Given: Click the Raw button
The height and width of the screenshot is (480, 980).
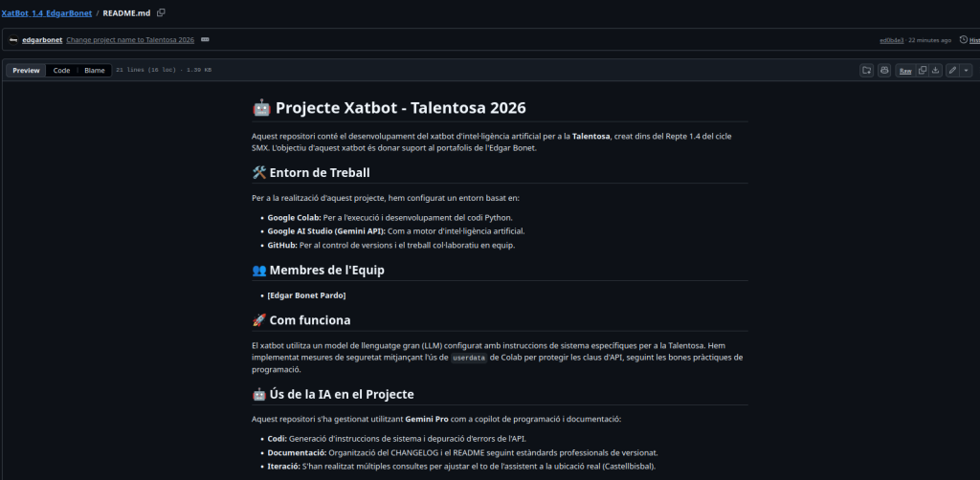Looking at the screenshot, I should pos(904,70).
